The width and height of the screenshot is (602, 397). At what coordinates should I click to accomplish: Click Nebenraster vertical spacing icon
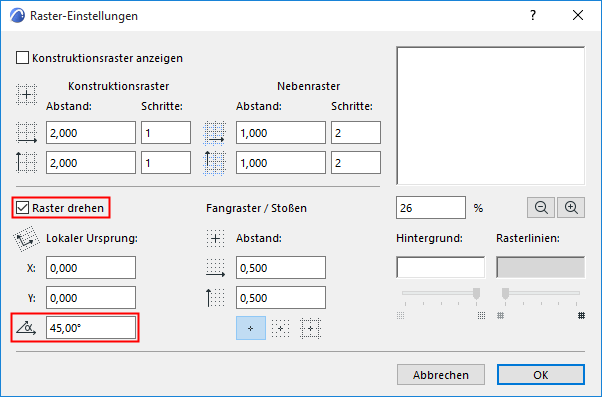click(x=214, y=163)
